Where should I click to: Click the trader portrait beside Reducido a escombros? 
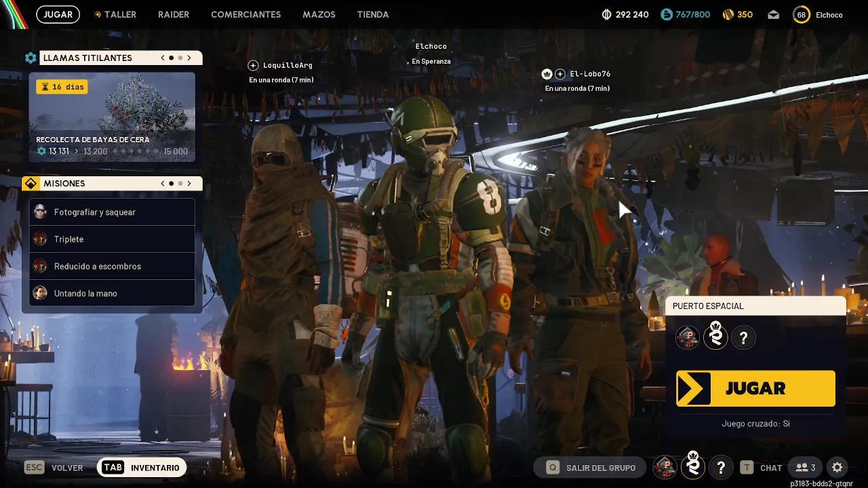coord(40,266)
